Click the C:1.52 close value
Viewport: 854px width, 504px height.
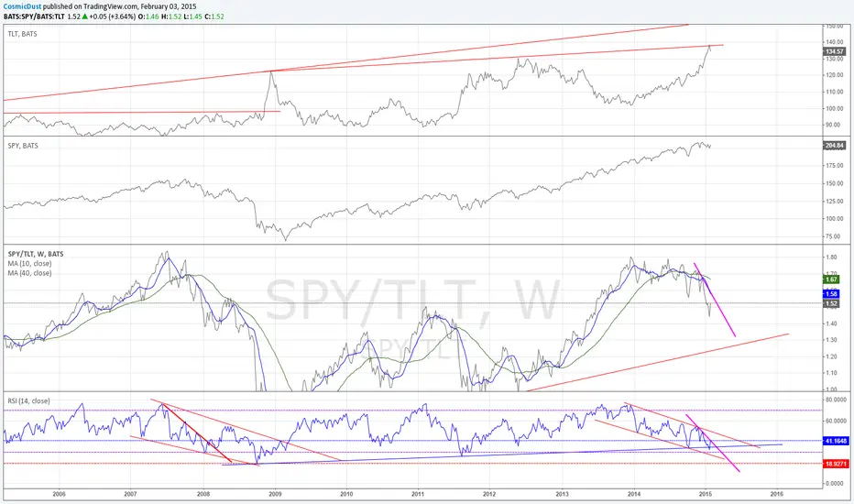pos(214,16)
